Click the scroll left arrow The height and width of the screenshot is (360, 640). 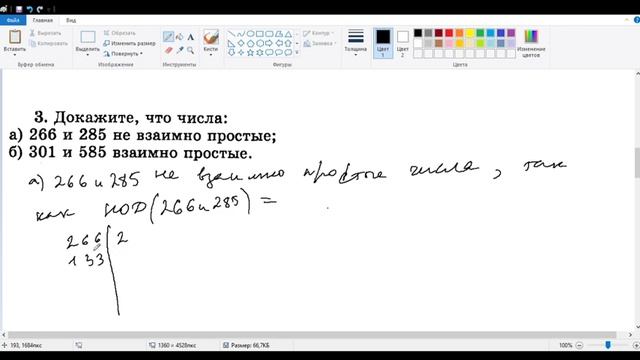pyautogui.click(x=4, y=335)
